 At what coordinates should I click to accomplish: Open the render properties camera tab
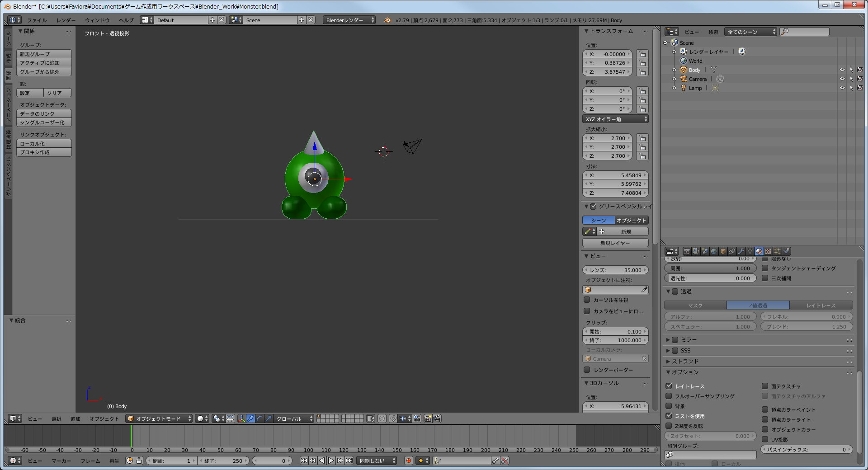[687, 251]
